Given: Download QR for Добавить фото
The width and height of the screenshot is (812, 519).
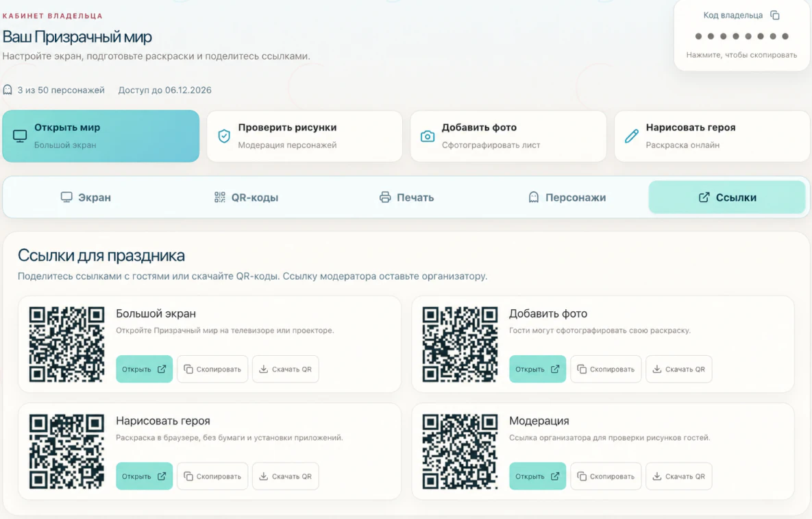Looking at the screenshot, I should 679,370.
